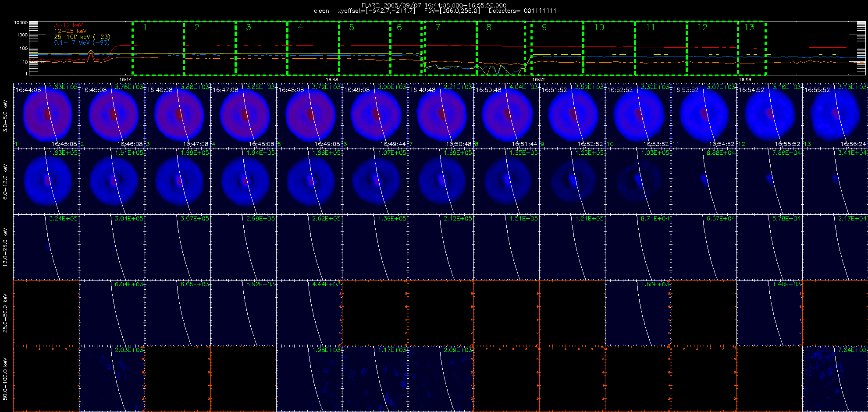Image resolution: width=868 pixels, height=412 pixels.
Task: Select time interval 12 in light curve
Action: click(712, 48)
